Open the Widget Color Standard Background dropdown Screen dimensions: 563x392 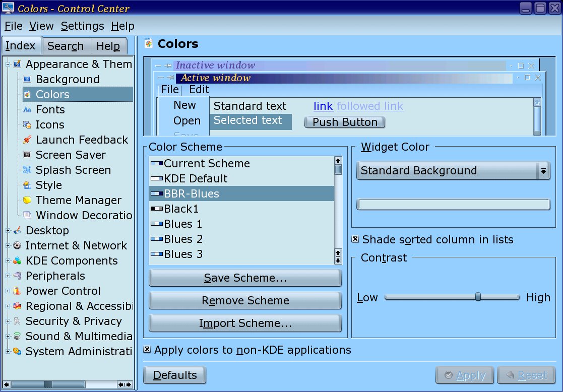[x=453, y=170]
